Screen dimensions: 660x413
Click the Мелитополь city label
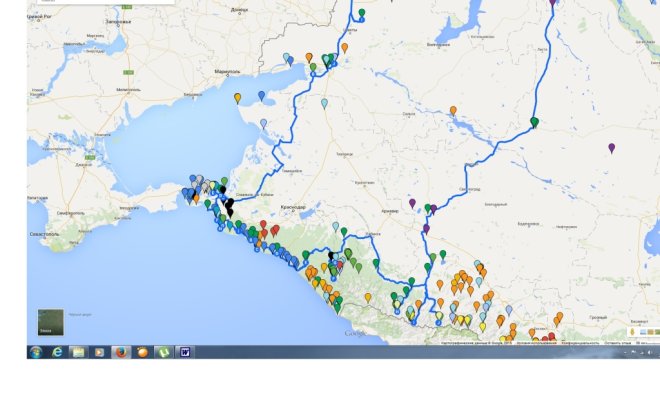pos(128,90)
